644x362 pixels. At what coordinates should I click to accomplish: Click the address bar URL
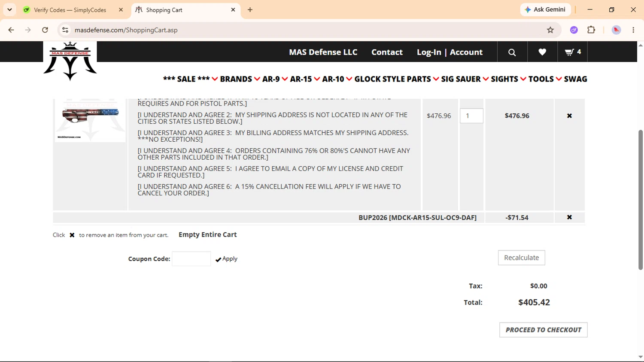(x=126, y=30)
